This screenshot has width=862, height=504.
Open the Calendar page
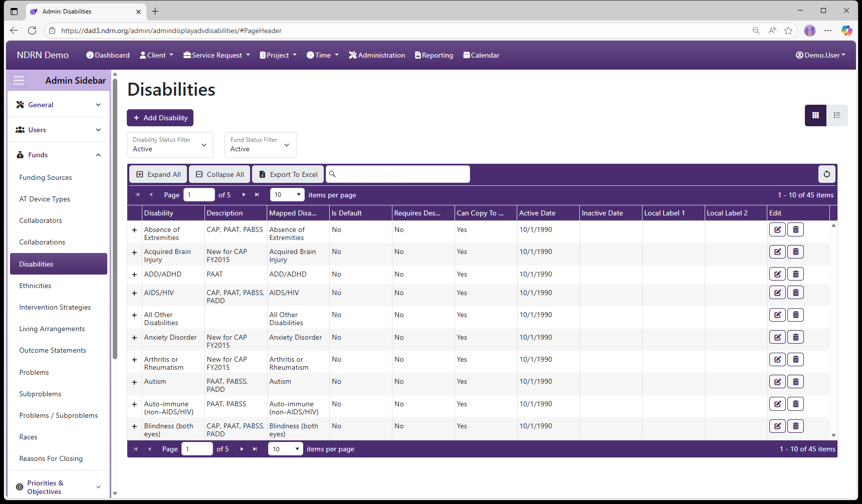[481, 55]
